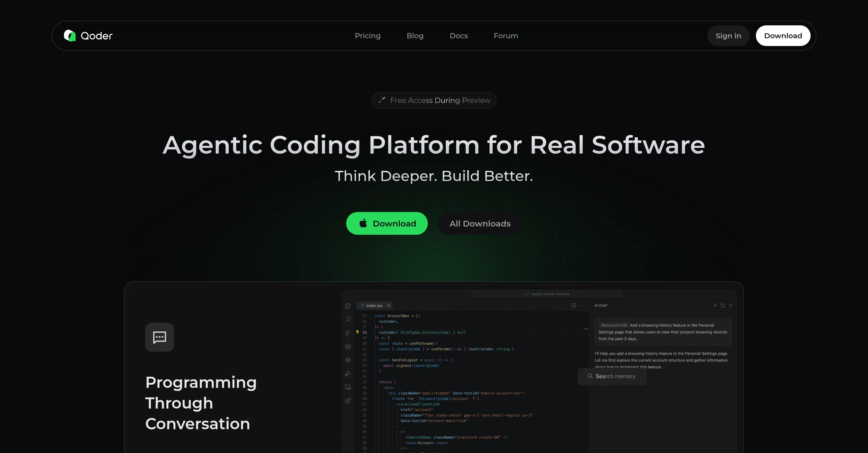Open the Explorer icon in the IDE sidebar

348,306
